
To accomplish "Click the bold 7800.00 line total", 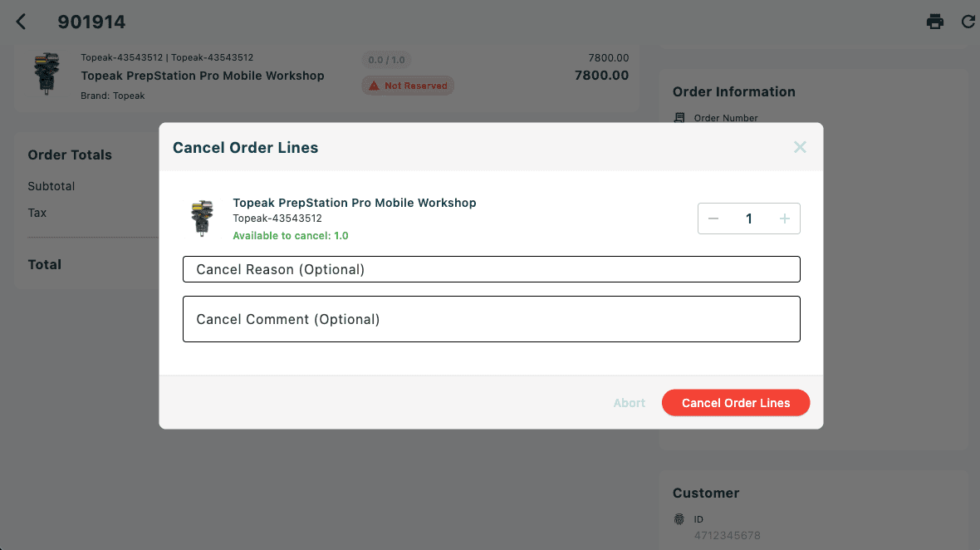I will point(601,76).
